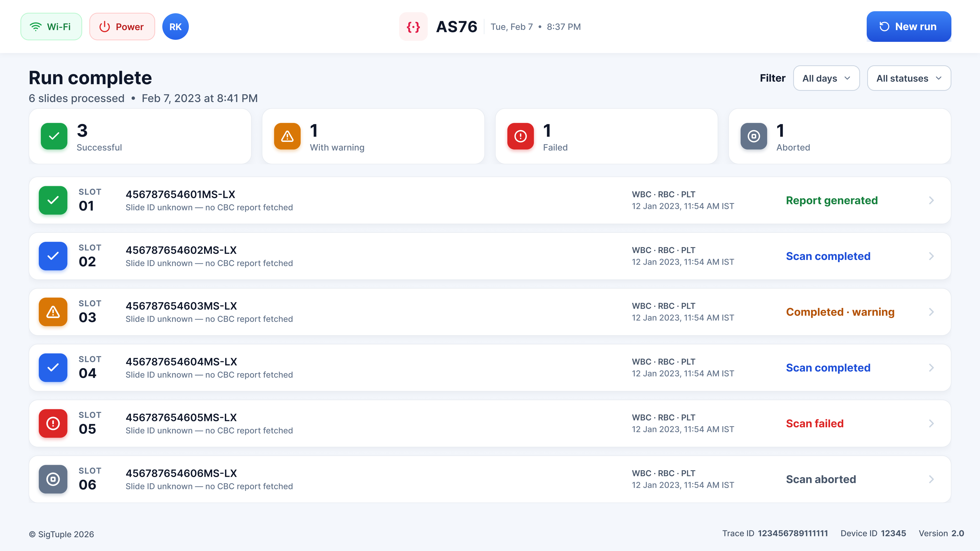Screen dimensions: 980x551
Task: Expand Slot 05 row chevron
Action: 931,423
